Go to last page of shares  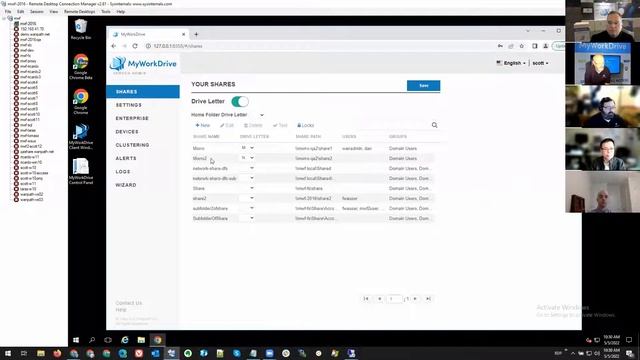point(428,299)
